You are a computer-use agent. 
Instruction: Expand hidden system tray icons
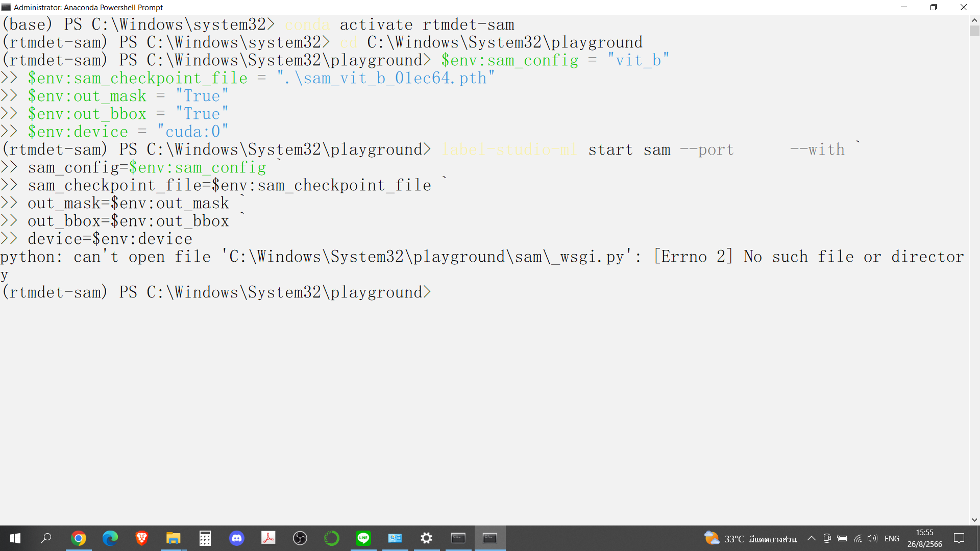tap(812, 538)
